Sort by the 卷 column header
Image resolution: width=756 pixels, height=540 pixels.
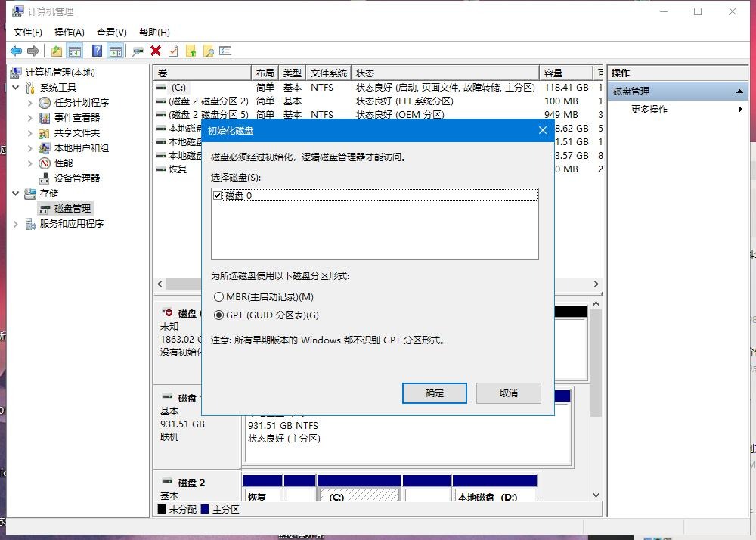203,73
